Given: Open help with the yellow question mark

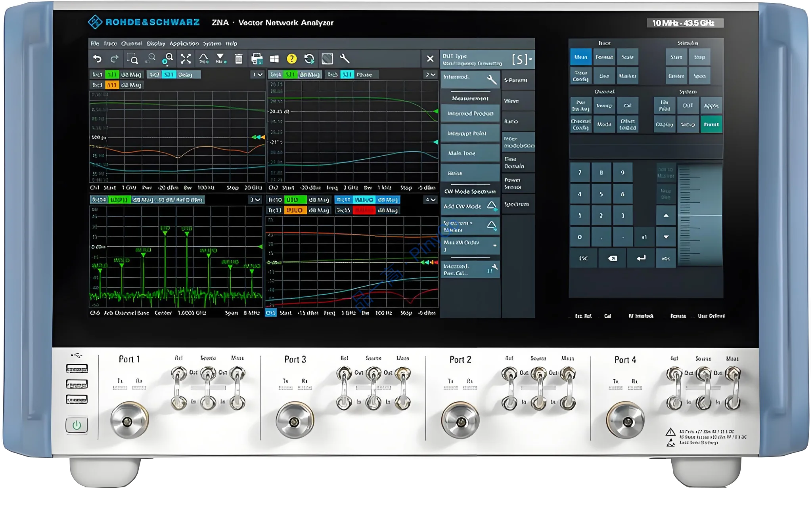Looking at the screenshot, I should click(292, 59).
